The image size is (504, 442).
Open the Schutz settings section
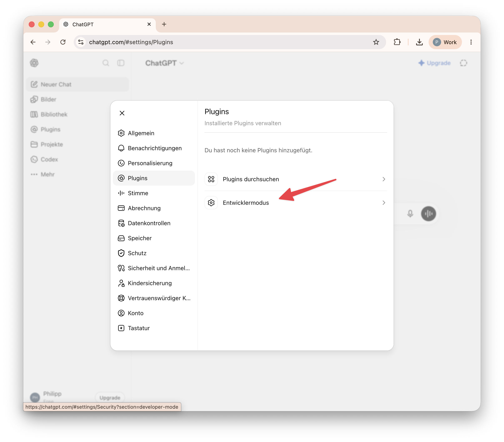tap(154, 253)
